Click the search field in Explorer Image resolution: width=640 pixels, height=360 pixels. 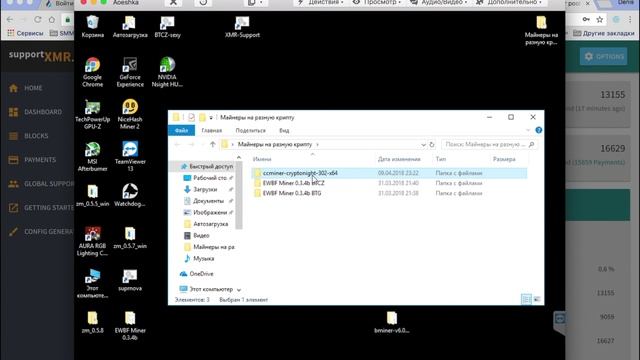click(x=489, y=144)
